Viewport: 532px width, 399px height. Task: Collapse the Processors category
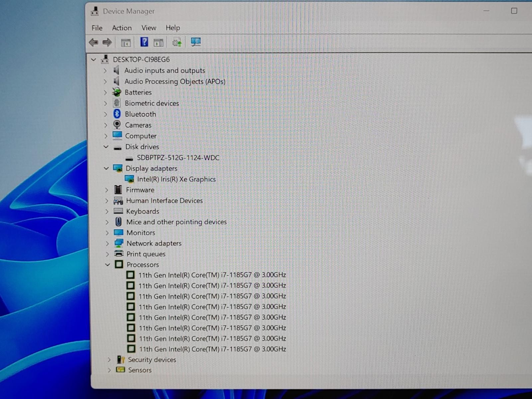click(x=107, y=265)
